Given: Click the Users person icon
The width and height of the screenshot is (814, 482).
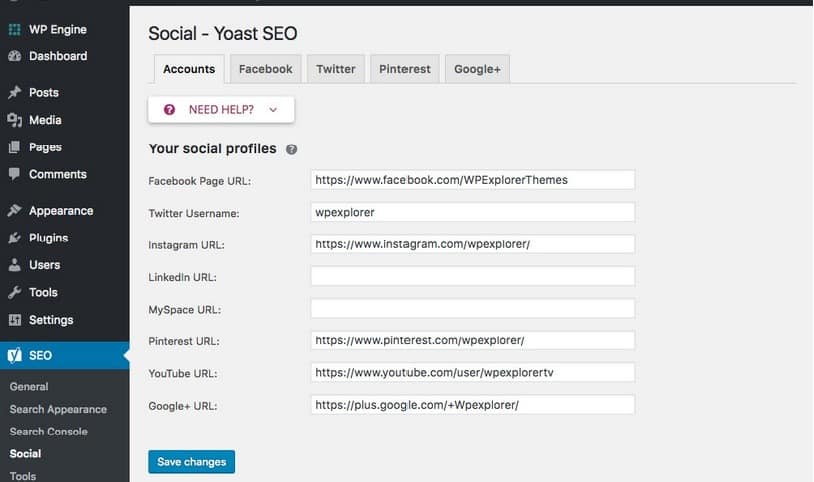Looking at the screenshot, I should [15, 265].
